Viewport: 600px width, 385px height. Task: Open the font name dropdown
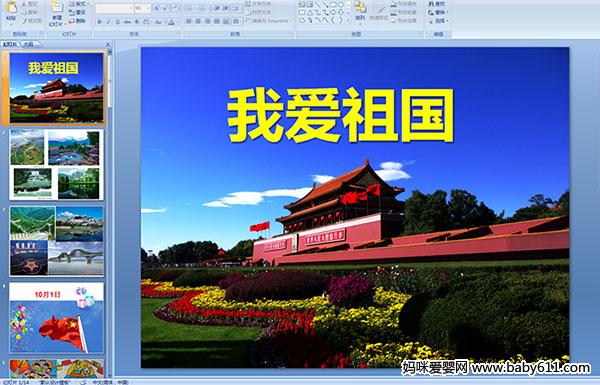114,8
